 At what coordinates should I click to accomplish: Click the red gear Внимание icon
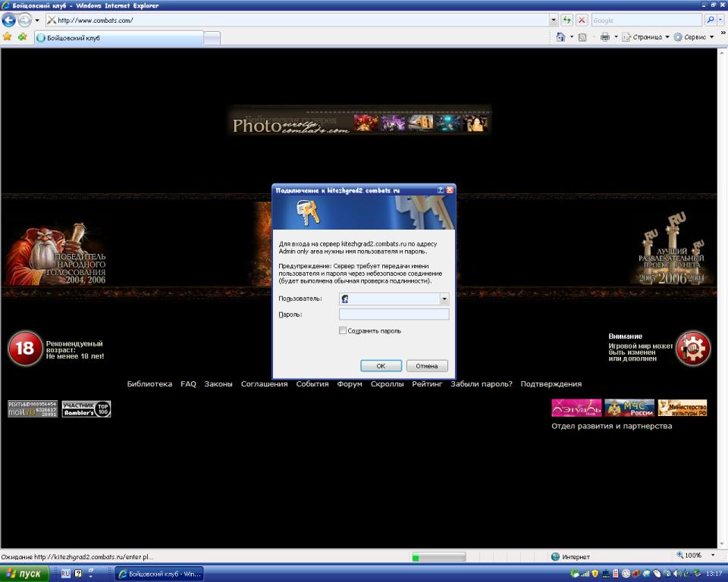pyautogui.click(x=692, y=348)
